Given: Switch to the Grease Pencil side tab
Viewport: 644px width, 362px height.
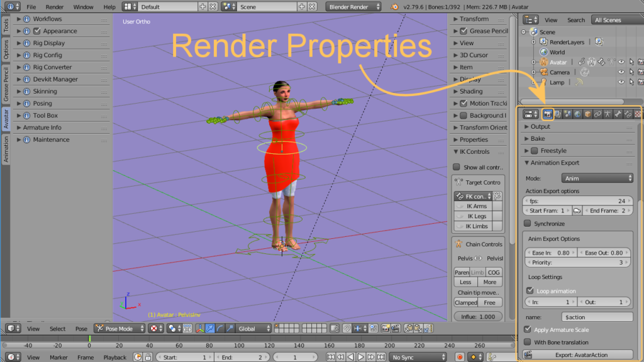Looking at the screenshot, I should (6, 84).
